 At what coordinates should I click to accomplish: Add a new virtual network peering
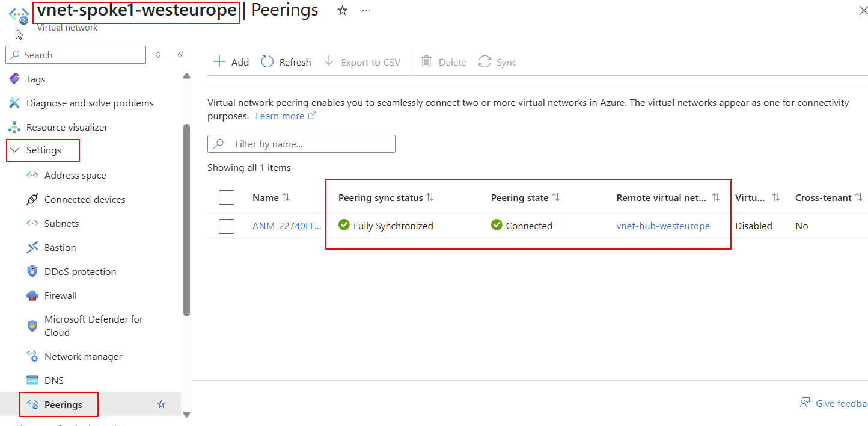(x=230, y=61)
